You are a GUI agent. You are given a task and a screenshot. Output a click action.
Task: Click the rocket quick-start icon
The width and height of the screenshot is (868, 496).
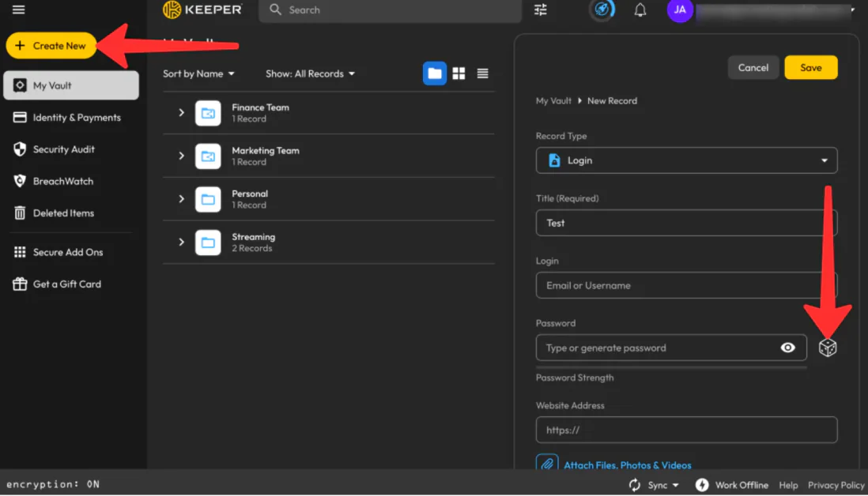(x=602, y=9)
